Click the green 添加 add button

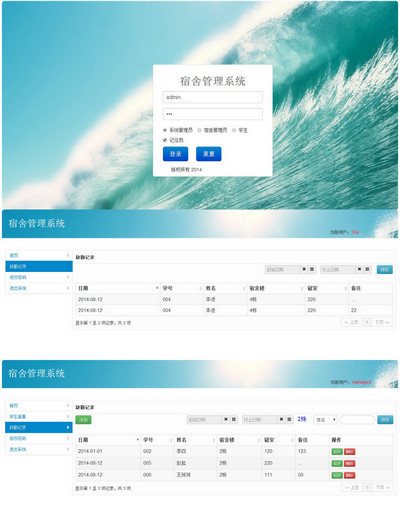83,420
